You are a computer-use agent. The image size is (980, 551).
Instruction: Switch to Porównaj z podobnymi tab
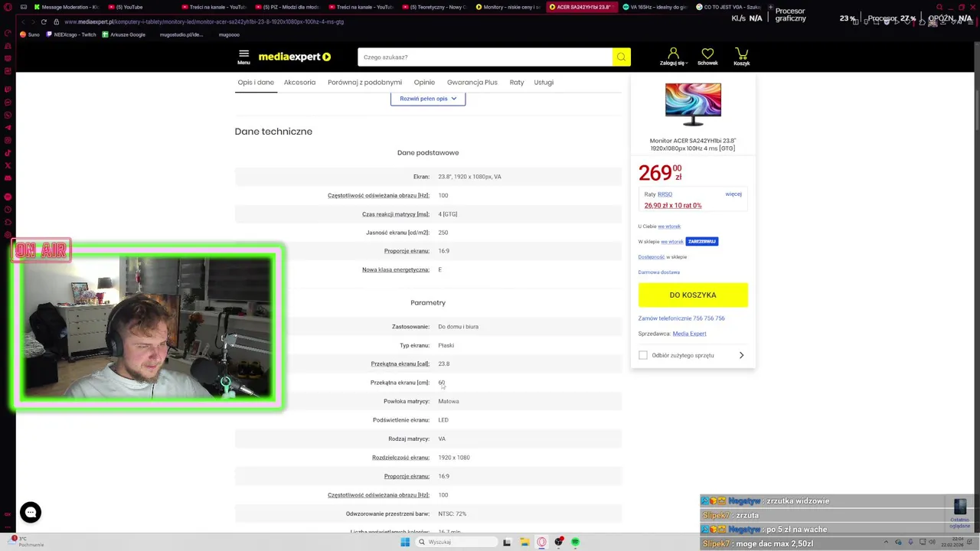point(364,82)
